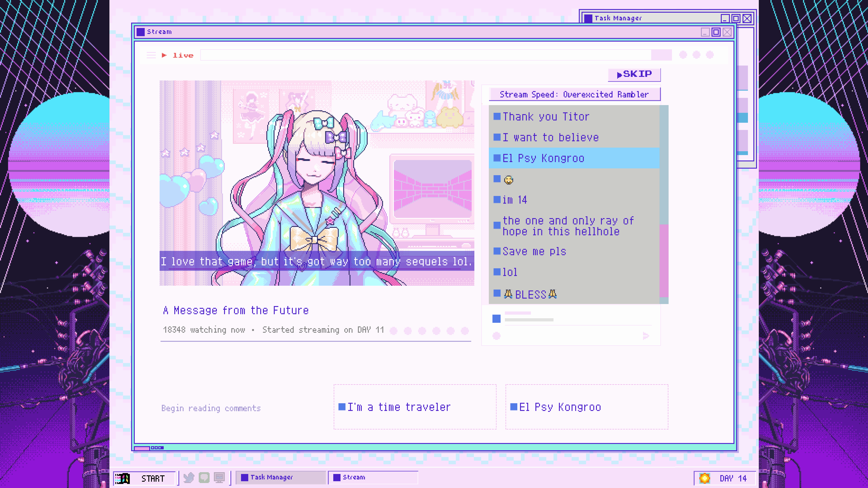Click the hamburger menu icon beside live
The width and height of the screenshot is (868, 488).
click(151, 55)
